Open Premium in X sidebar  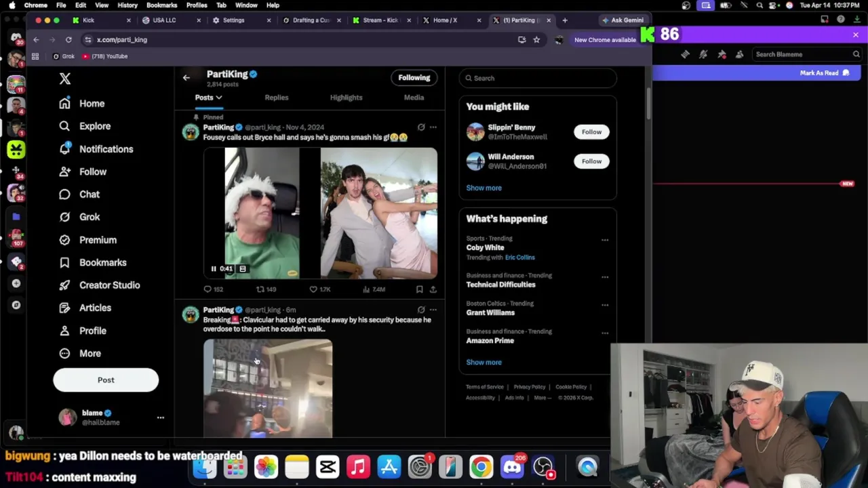pos(88,240)
